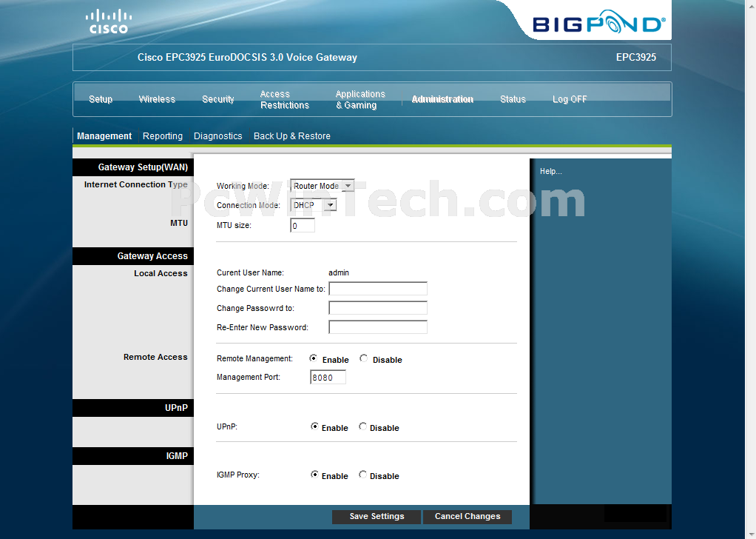Select UPnP Disable radio button
Screen dimensions: 756x539
click(362, 426)
